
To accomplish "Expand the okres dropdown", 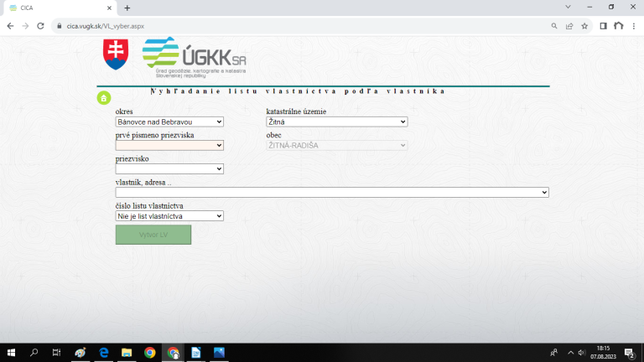I will pyautogui.click(x=169, y=122).
